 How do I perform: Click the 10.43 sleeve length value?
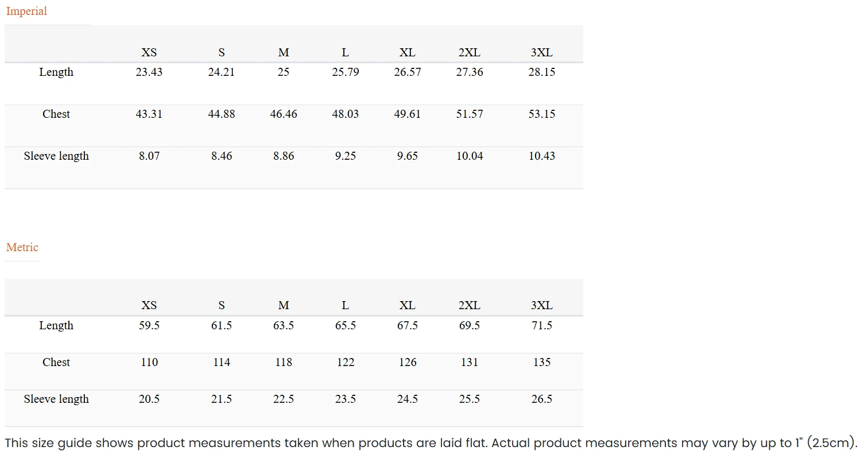point(541,156)
